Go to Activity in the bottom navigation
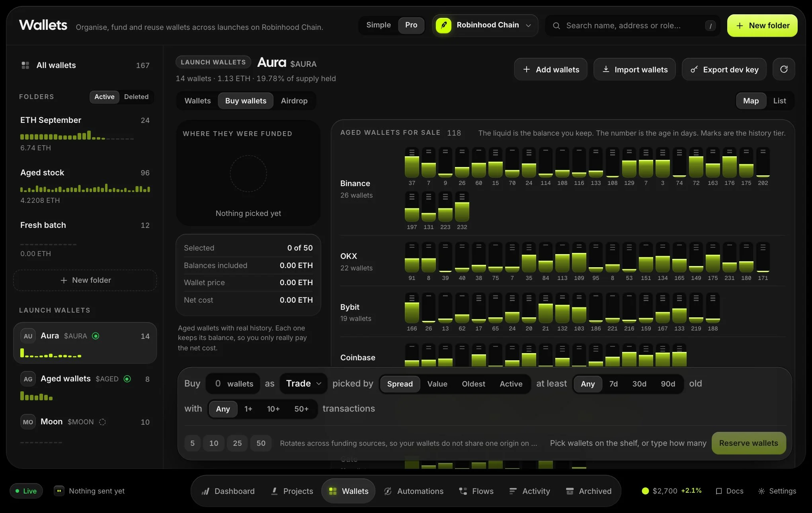The height and width of the screenshot is (513, 812). [x=529, y=491]
